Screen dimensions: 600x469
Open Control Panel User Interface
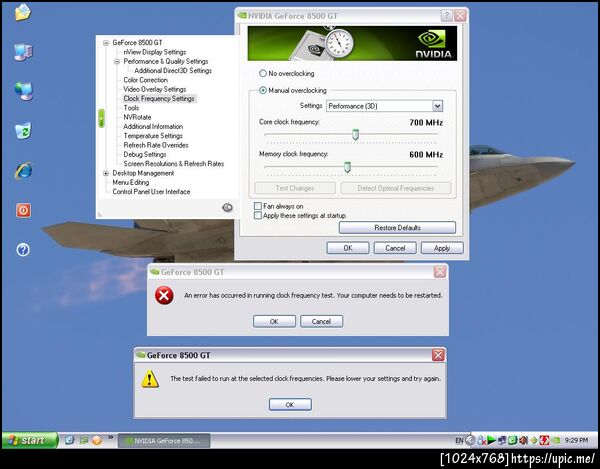tap(151, 192)
